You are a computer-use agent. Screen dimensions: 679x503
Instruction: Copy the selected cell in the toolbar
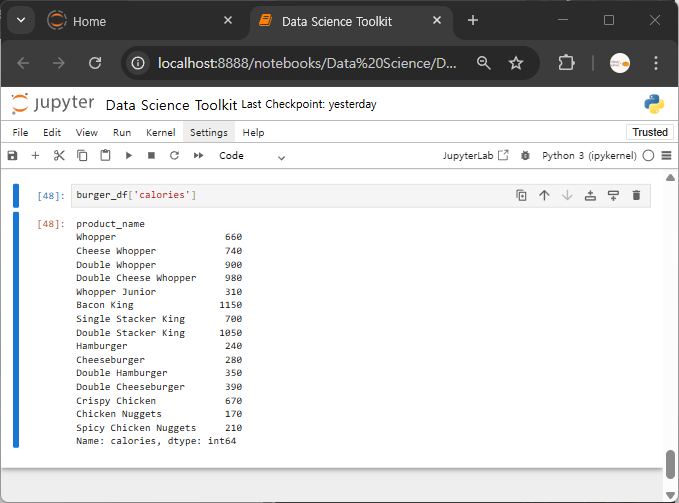tap(82, 155)
